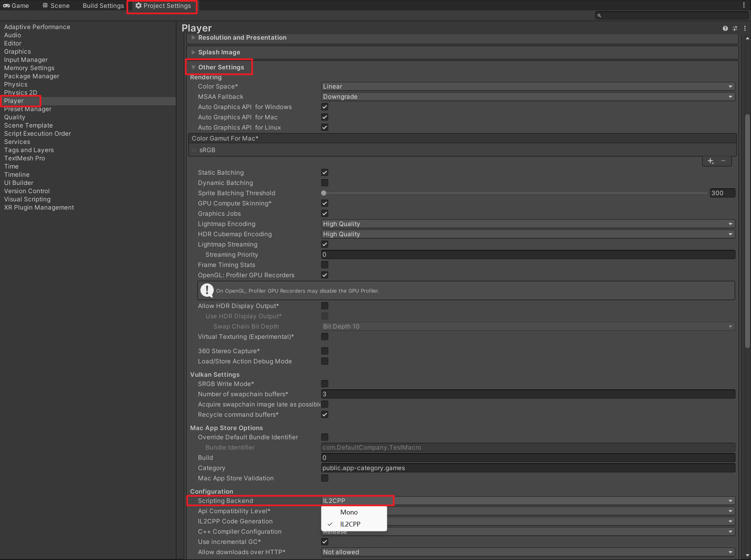This screenshot has width=751, height=560.
Task: Switch to the Build Settings tab
Action: [103, 6]
